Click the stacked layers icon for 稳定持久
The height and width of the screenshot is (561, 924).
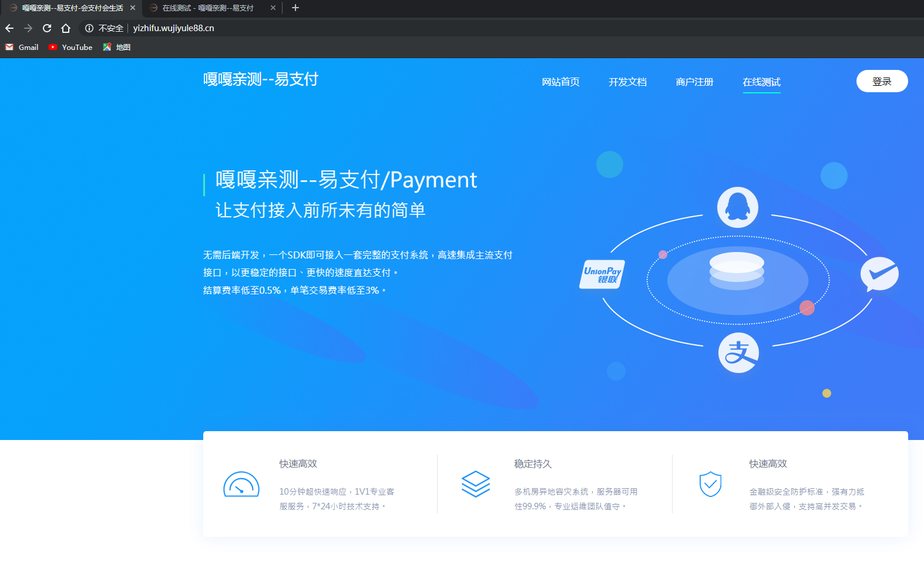[x=475, y=484]
